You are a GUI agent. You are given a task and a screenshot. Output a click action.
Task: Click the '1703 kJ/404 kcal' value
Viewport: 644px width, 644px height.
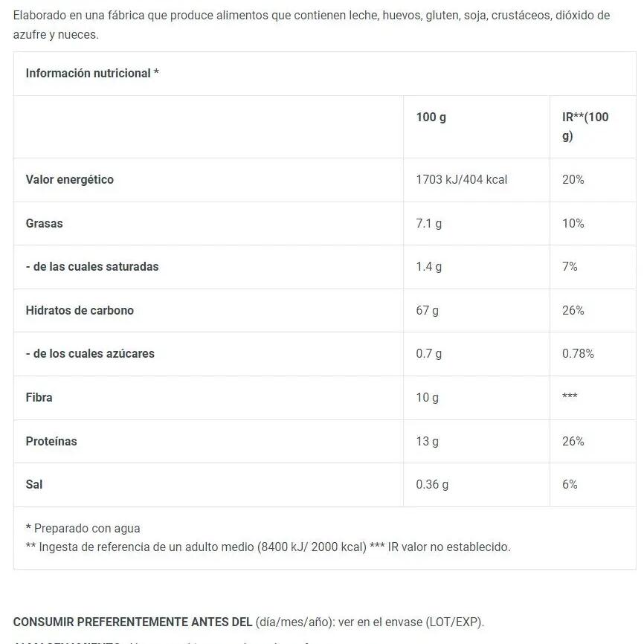(461, 179)
